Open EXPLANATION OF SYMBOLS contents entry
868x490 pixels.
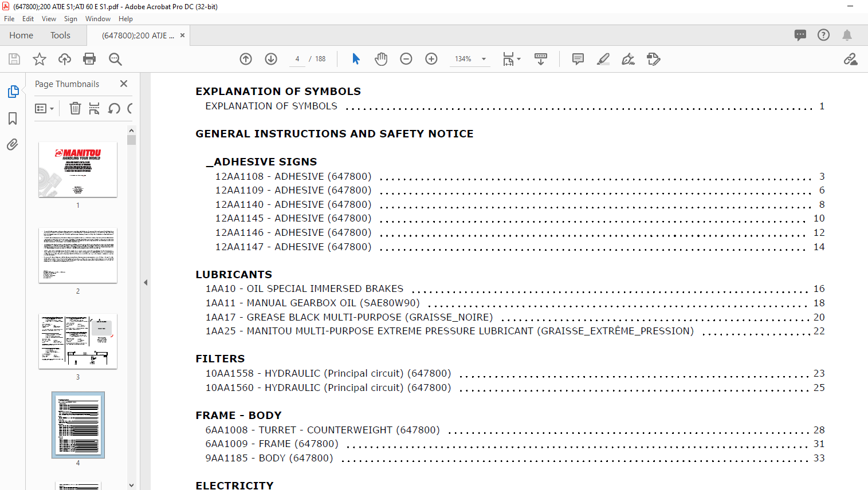(x=515, y=106)
